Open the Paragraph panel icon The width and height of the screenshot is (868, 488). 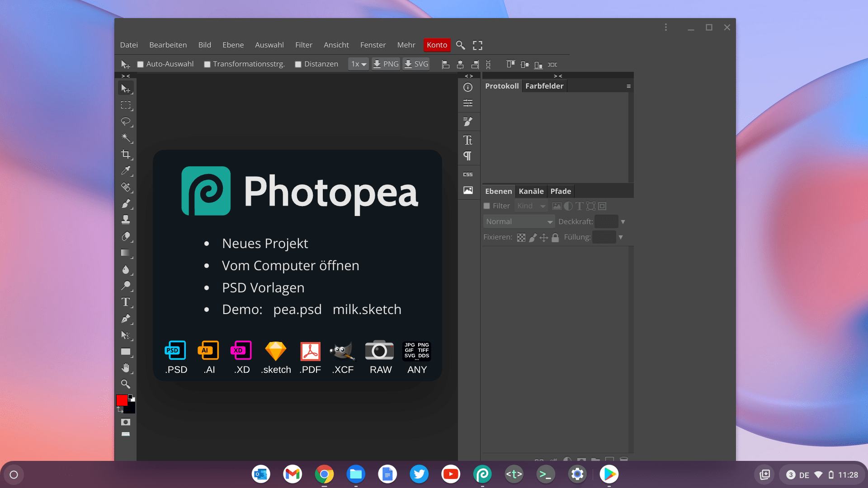[x=468, y=156]
